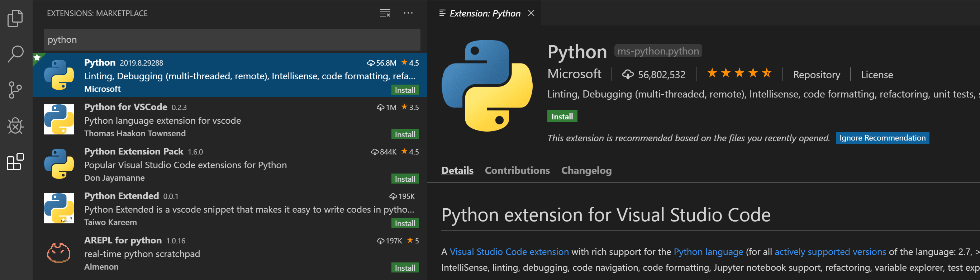The image size is (980, 280).
Task: Switch to the Details tab
Action: pyautogui.click(x=457, y=170)
